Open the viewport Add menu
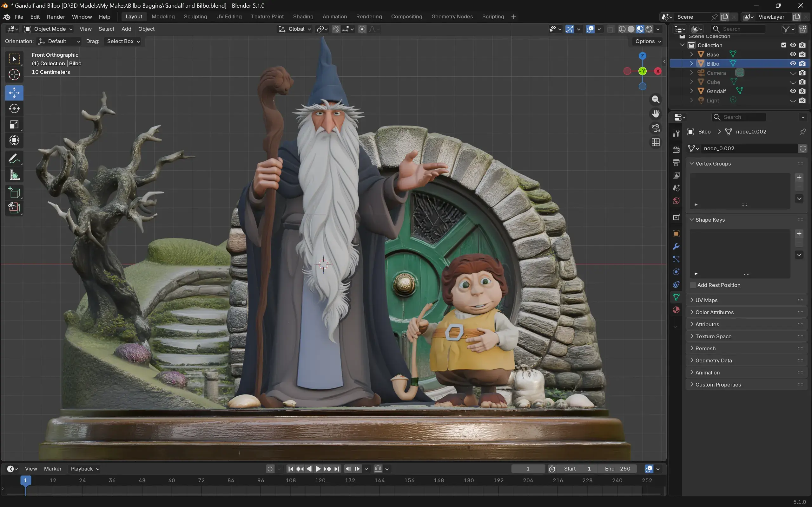This screenshot has height=507, width=812. coord(126,29)
